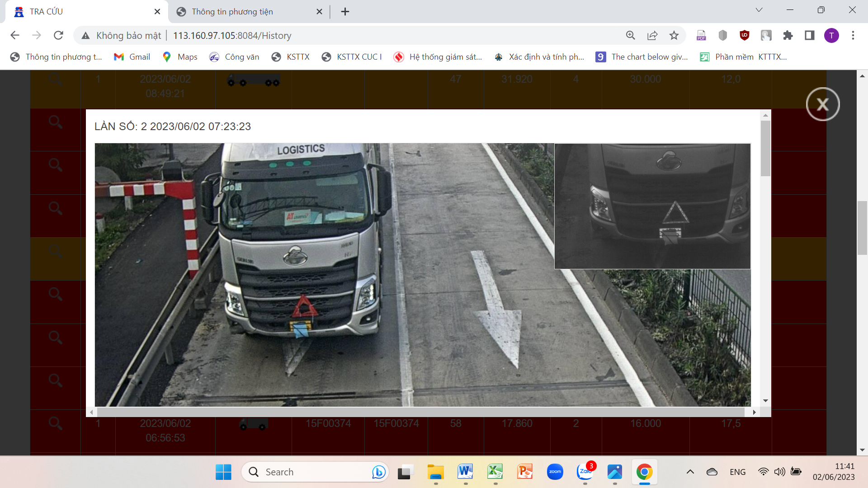Click the popup vertical scrollbar thumb
Viewport: 868px width, 488px height.
point(765,148)
